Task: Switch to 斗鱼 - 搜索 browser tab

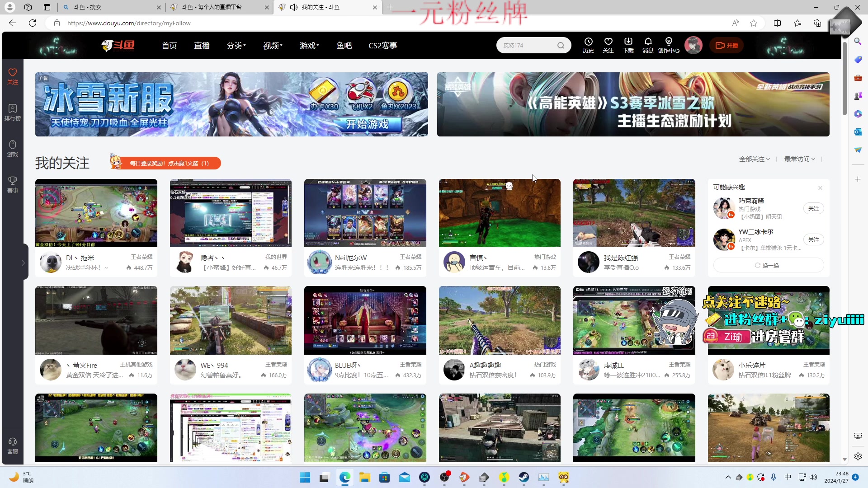Action: click(111, 7)
